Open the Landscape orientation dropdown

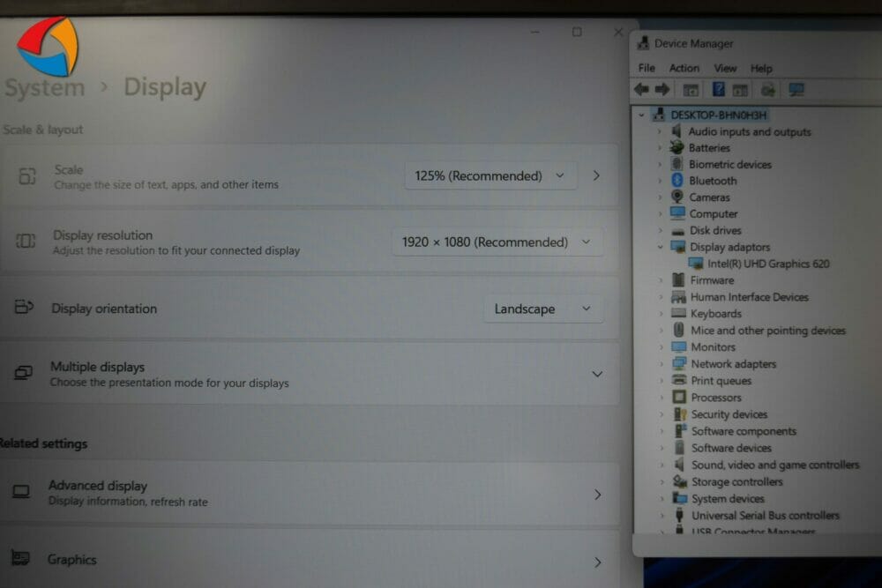pos(543,309)
